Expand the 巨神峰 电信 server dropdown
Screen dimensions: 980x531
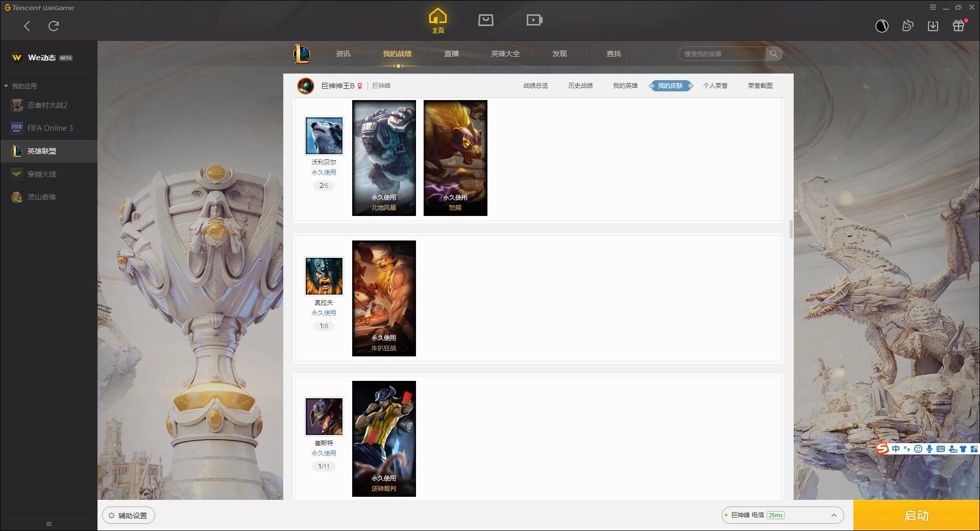(x=782, y=515)
